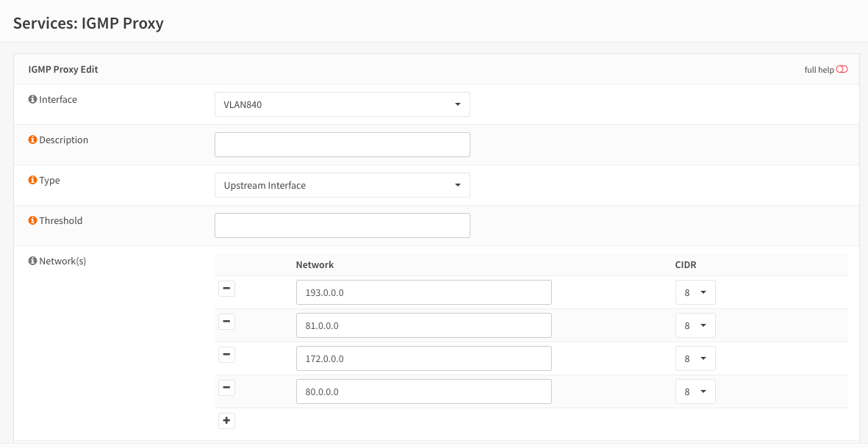
Task: Open CIDR dropdown for 80.0.0.0
Action: pos(695,391)
